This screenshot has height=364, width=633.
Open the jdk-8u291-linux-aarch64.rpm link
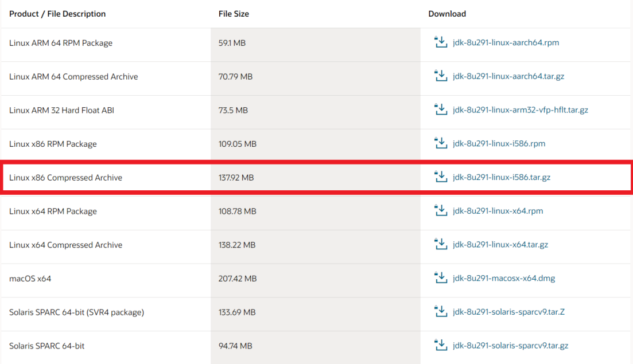click(506, 43)
